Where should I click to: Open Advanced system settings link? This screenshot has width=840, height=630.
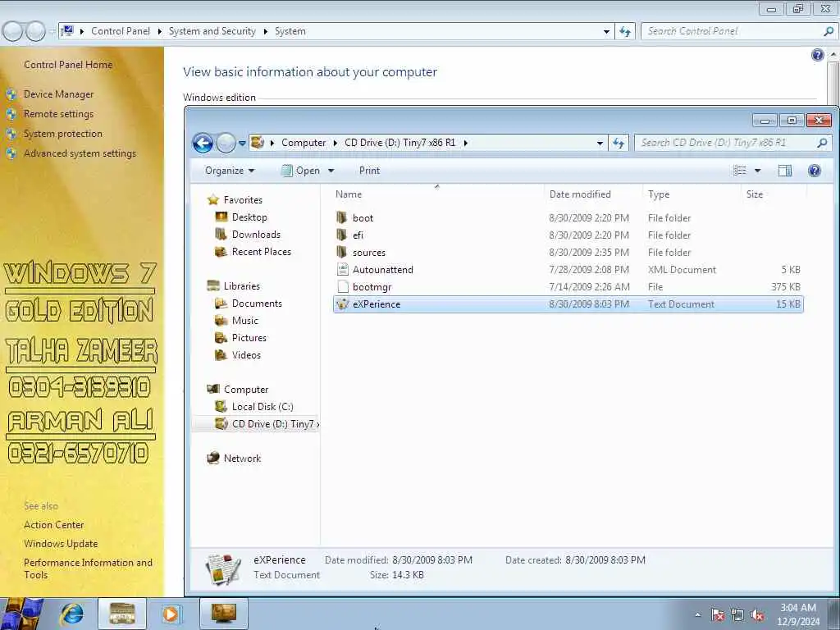click(80, 153)
